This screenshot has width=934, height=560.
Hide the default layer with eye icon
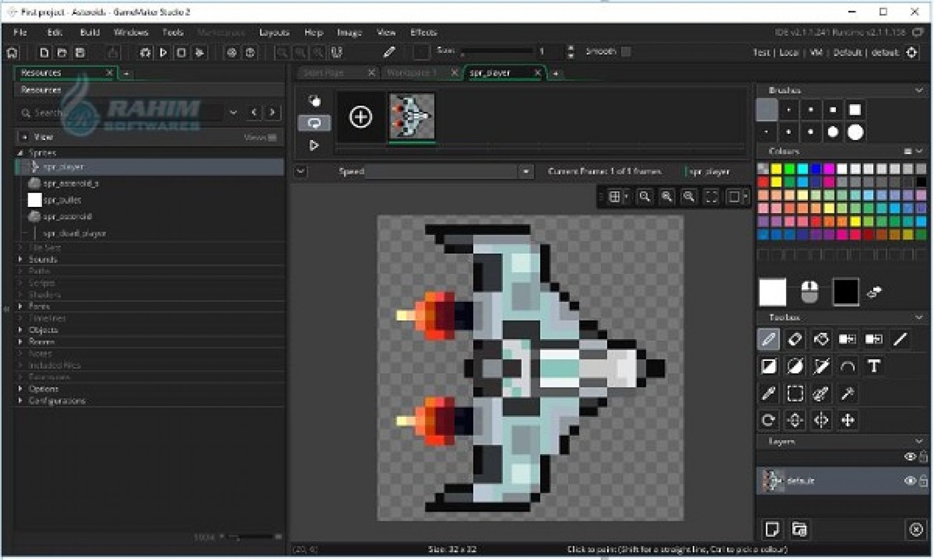coord(909,481)
